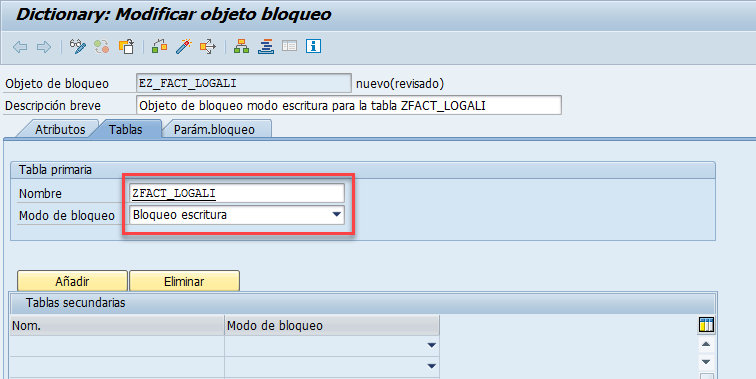Screen dimensions: 756x379
Task: Click the 'Tablas secundarias' section title
Action: click(75, 303)
